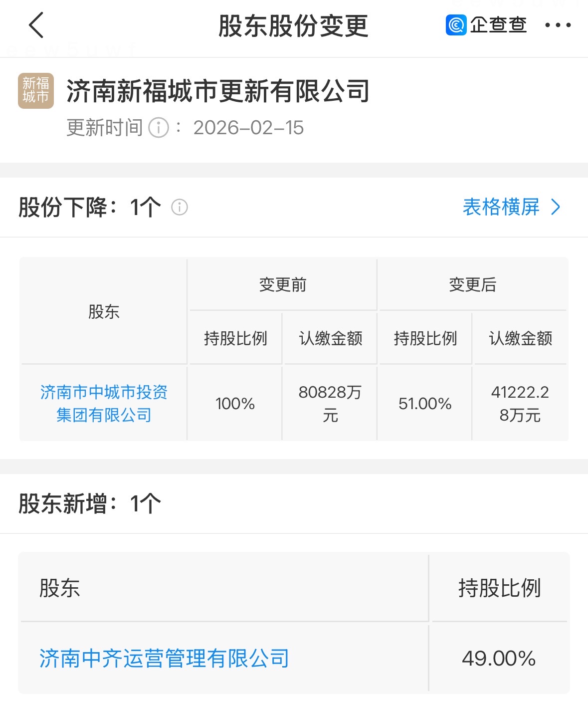Tap the 新福城市 company logo thumbnail
Screen dimensions: 588x706
pos(36,91)
